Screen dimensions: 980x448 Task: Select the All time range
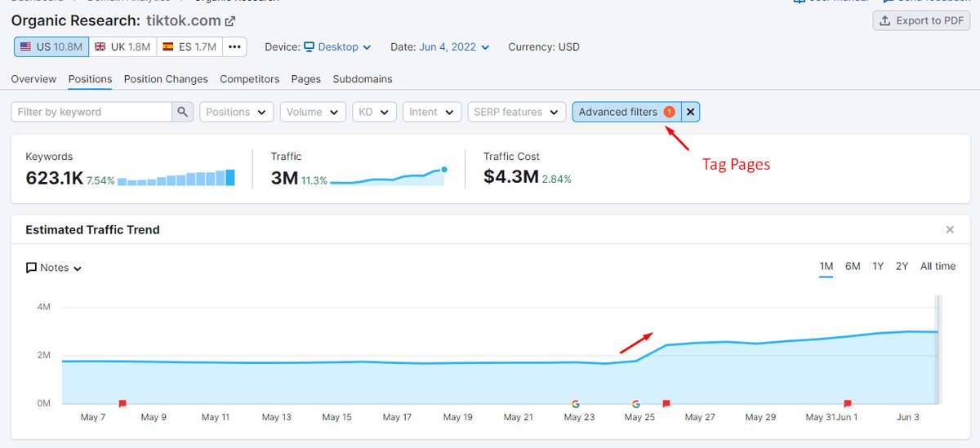(x=938, y=266)
